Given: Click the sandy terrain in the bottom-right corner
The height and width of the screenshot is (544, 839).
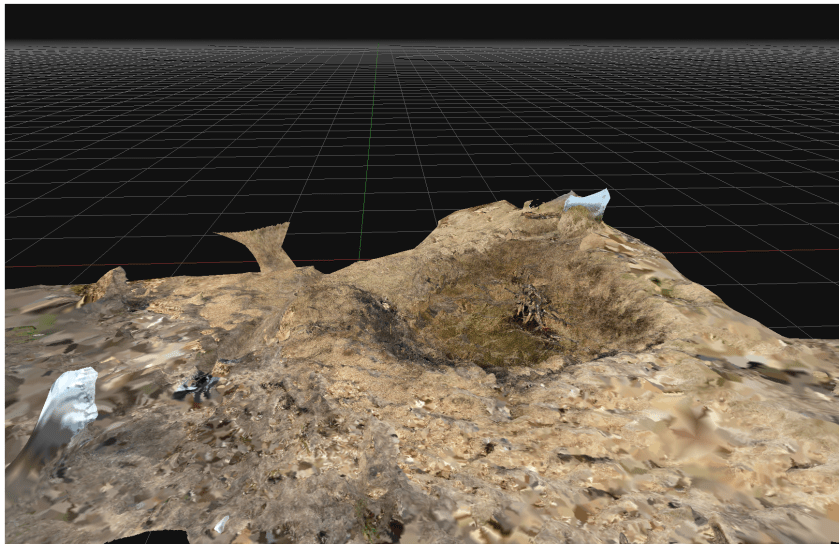Looking at the screenshot, I should pyautogui.click(x=760, y=490).
